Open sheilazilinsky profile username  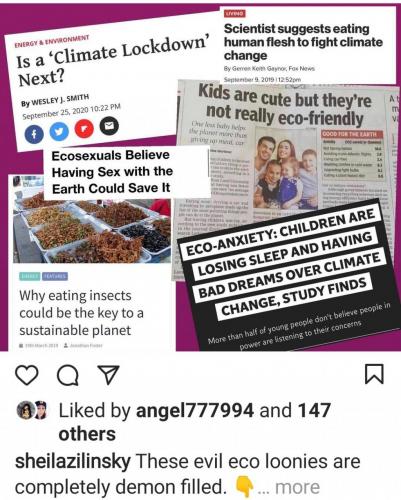point(73,462)
